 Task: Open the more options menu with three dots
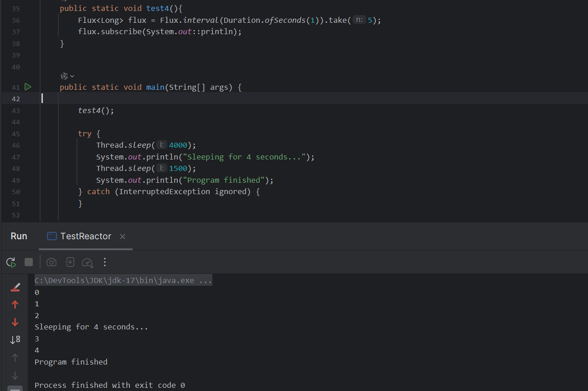(x=105, y=262)
